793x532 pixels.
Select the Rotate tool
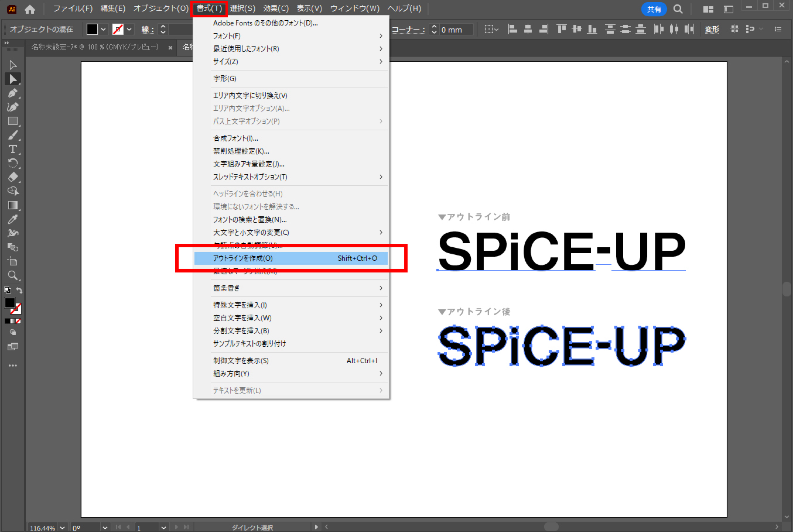[x=13, y=163]
